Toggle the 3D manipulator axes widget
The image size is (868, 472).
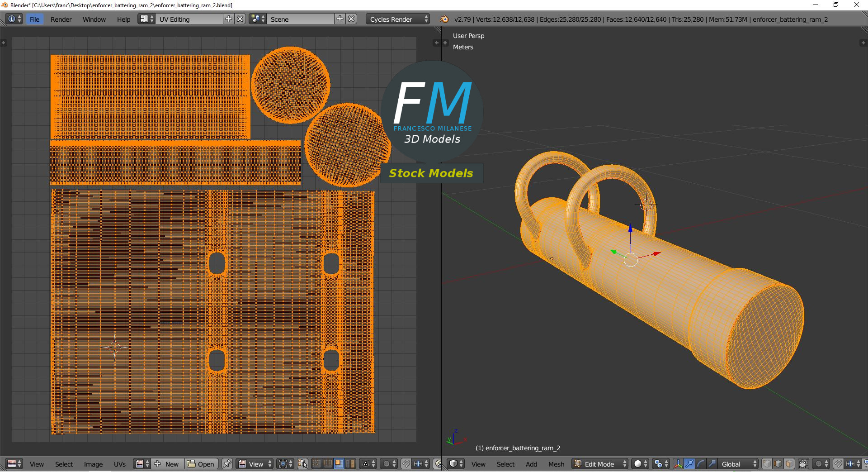click(x=678, y=464)
